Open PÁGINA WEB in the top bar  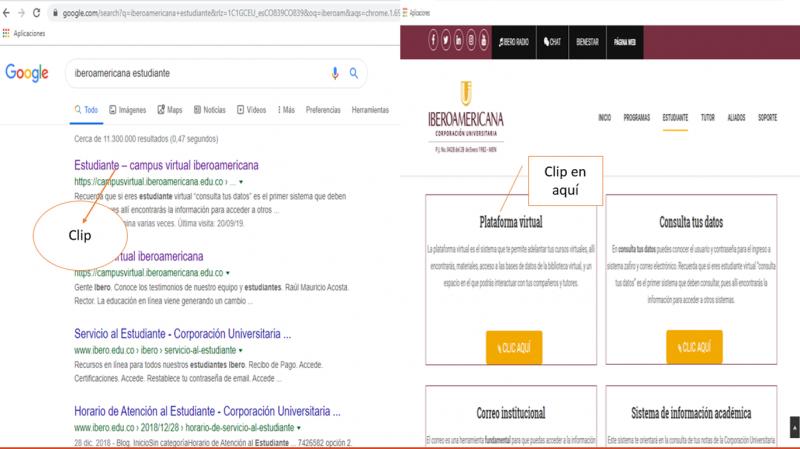coord(625,42)
